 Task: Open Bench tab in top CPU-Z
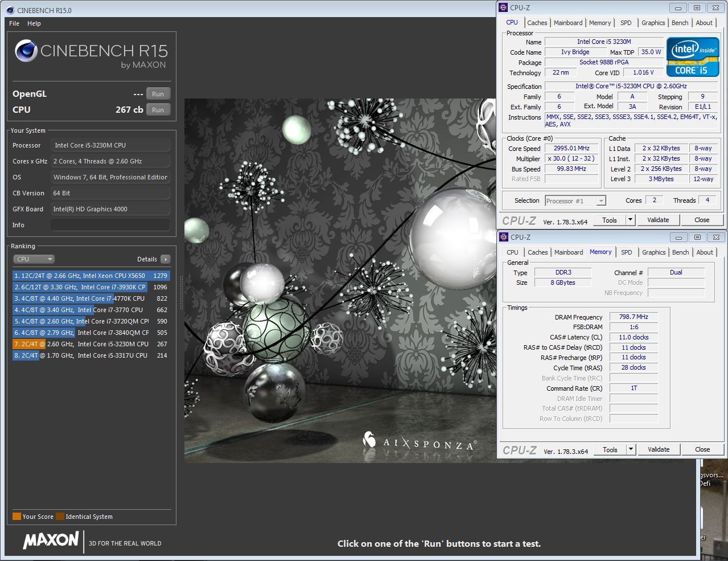680,23
